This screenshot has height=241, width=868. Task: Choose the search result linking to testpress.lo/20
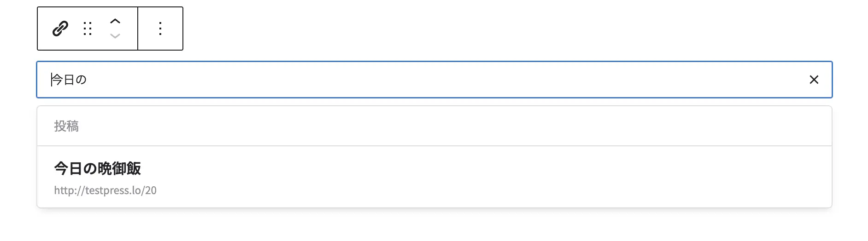(434, 177)
